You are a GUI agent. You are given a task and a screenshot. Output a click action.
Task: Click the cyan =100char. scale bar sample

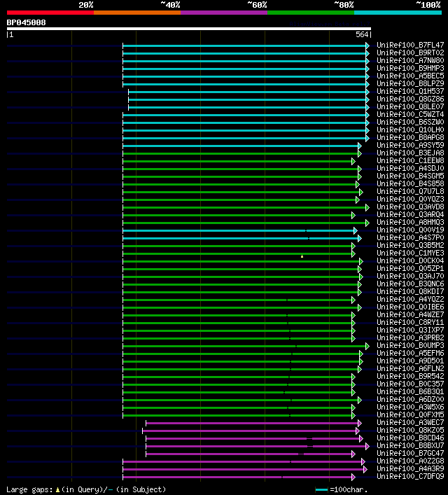coord(322,490)
